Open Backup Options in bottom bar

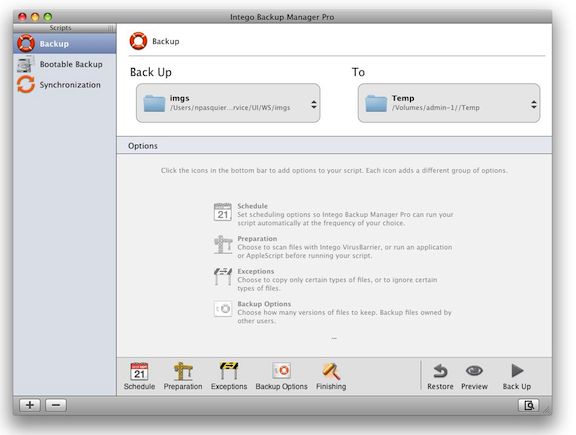point(281,376)
